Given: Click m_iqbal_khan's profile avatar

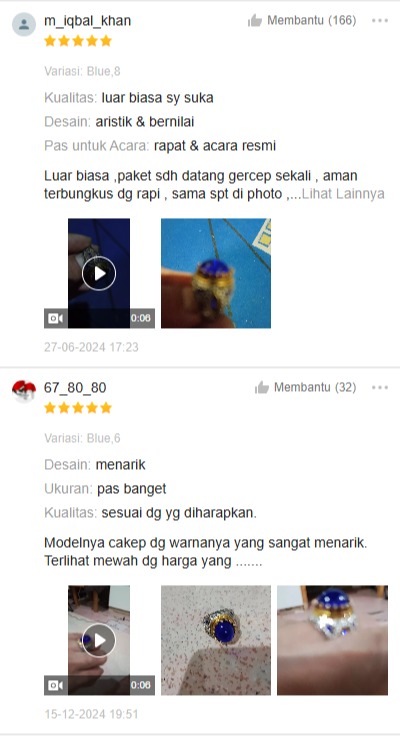Looking at the screenshot, I should [x=24, y=24].
